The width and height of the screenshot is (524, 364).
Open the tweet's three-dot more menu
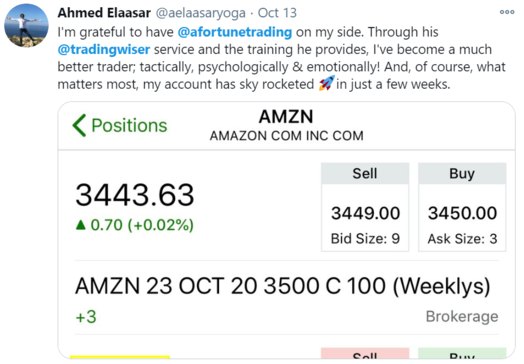coord(507,12)
